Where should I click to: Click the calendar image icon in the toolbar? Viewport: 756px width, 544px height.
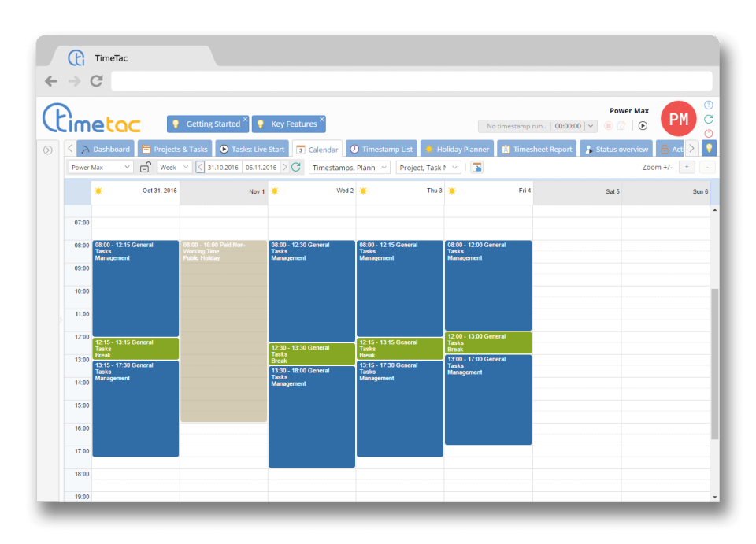tap(476, 167)
